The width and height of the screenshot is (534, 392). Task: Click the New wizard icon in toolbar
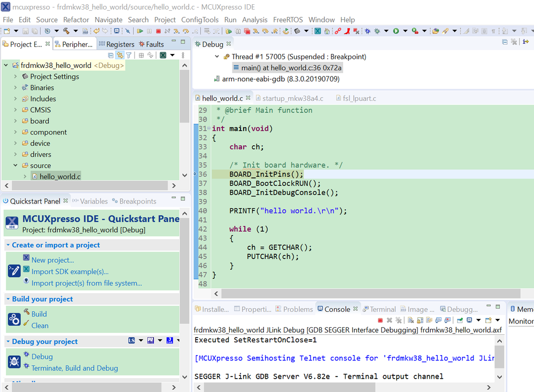tap(7, 31)
